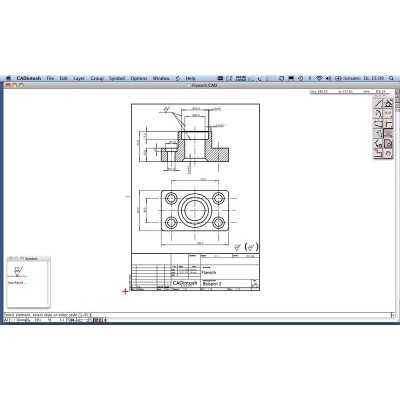Select the red Text tool in the palette

(388, 113)
